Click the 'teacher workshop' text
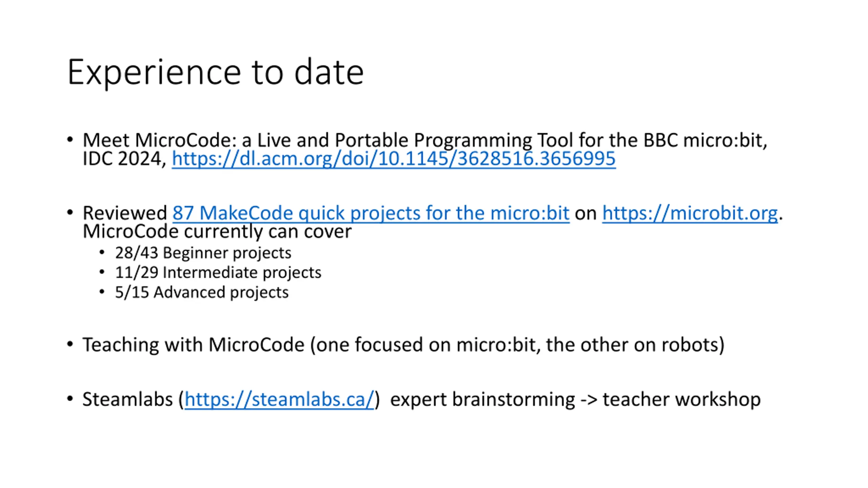 [682, 399]
